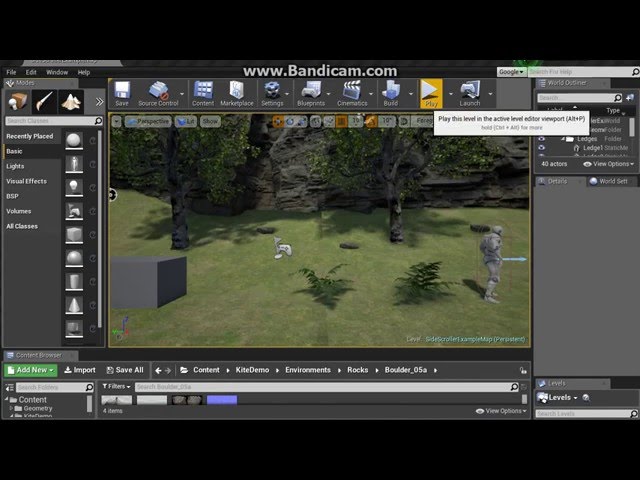This screenshot has width=640, height=480.
Task: Click the Import button
Action: coord(80,370)
